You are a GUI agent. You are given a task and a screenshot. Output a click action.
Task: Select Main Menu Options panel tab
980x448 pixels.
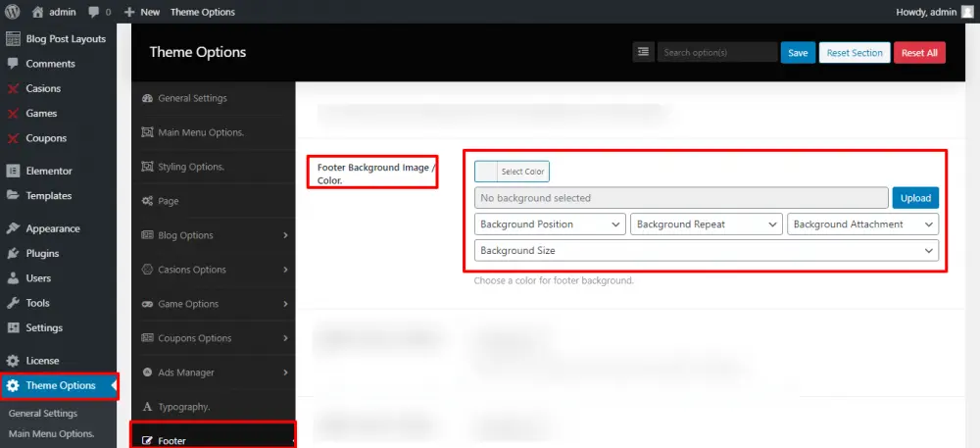point(214,132)
